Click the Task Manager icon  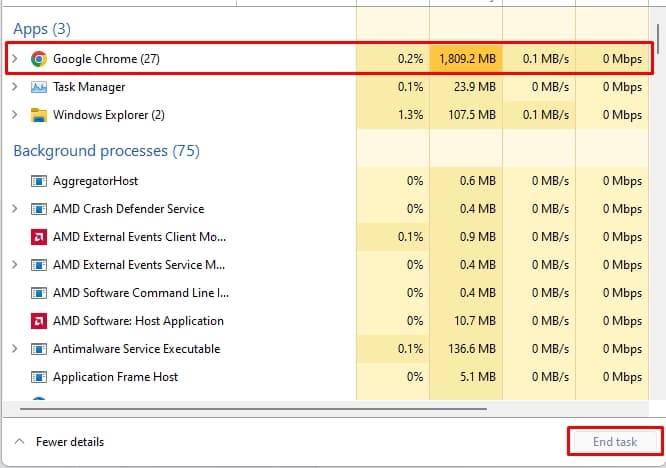point(39,87)
